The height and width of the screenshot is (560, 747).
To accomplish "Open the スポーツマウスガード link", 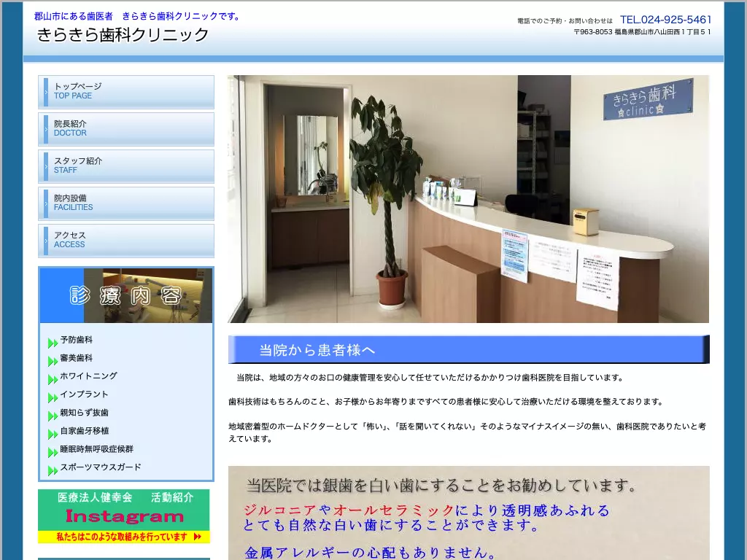I will (x=101, y=467).
